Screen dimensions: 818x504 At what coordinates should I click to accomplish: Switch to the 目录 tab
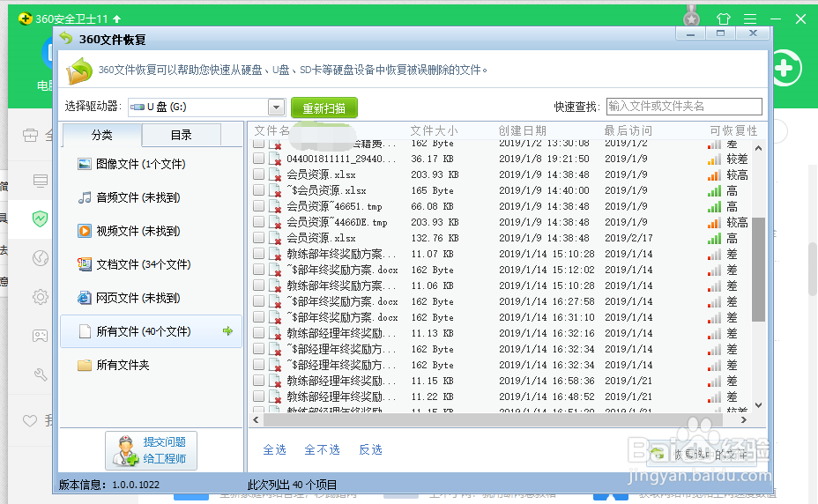181,135
